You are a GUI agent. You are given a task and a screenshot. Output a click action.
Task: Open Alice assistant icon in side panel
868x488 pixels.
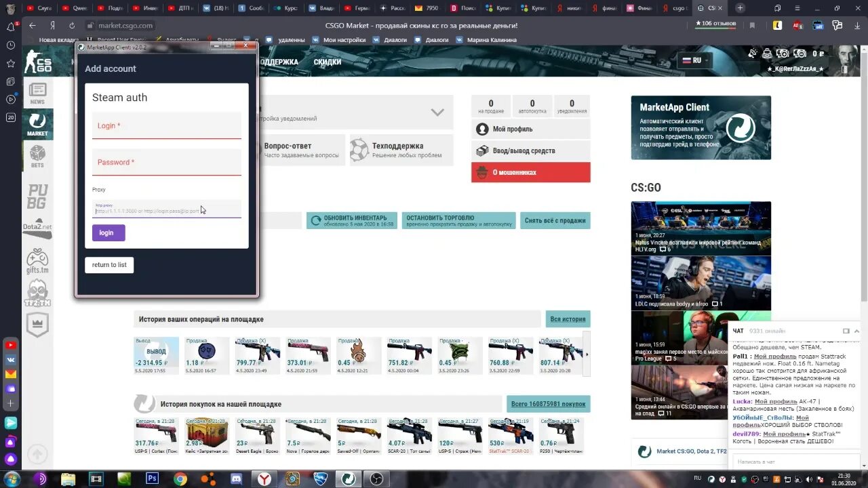(10, 460)
